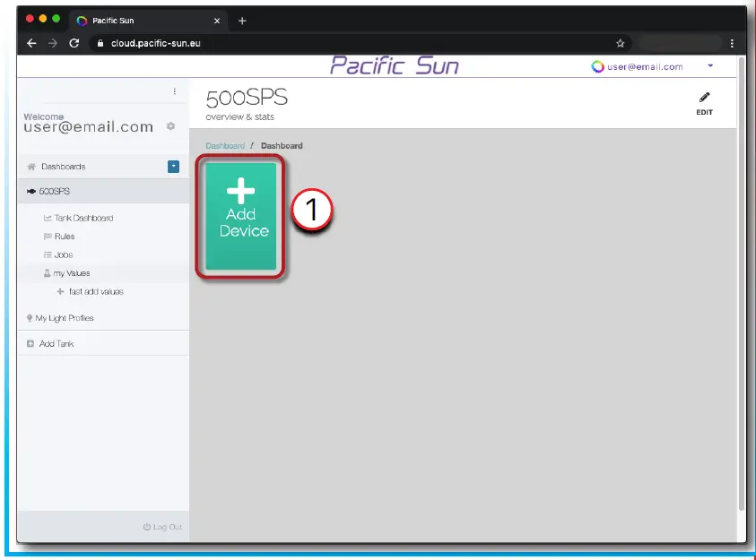Expand the Dashboards dropdown arrow
756x560 pixels.
[x=174, y=167]
